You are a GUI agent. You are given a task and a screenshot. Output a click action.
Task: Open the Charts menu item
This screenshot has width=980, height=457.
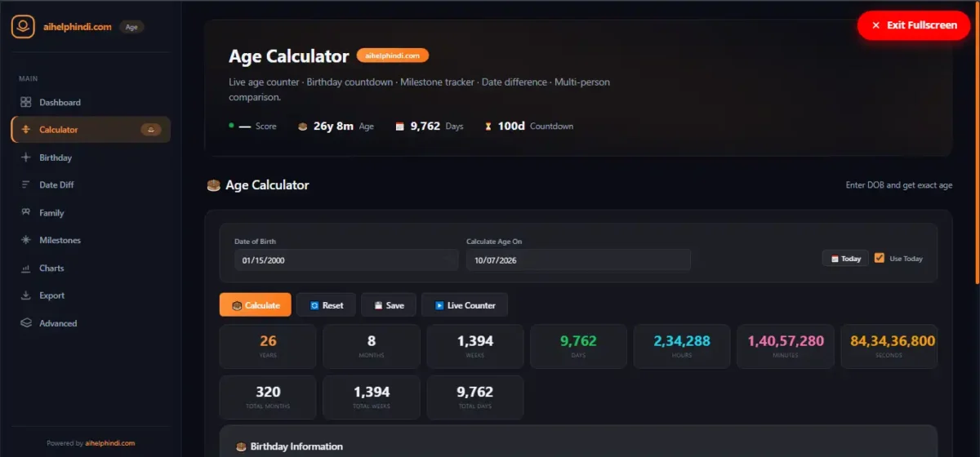tap(91, 268)
